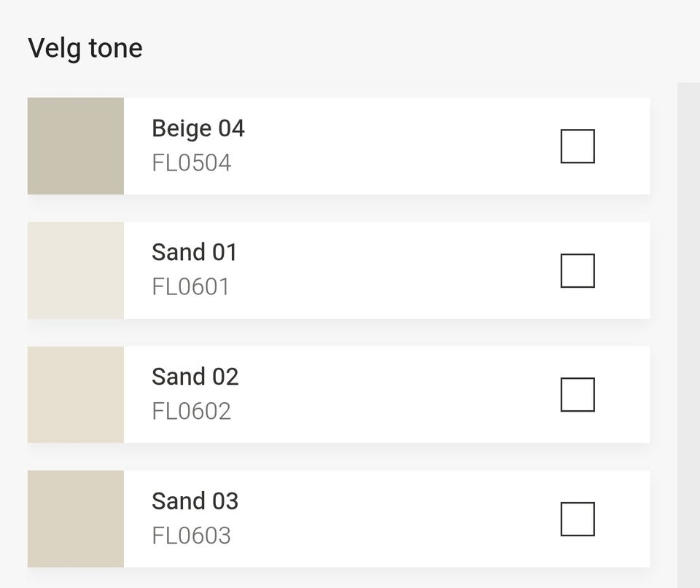700x588 pixels.
Task: Click the FL0504 color code
Action: click(x=192, y=163)
